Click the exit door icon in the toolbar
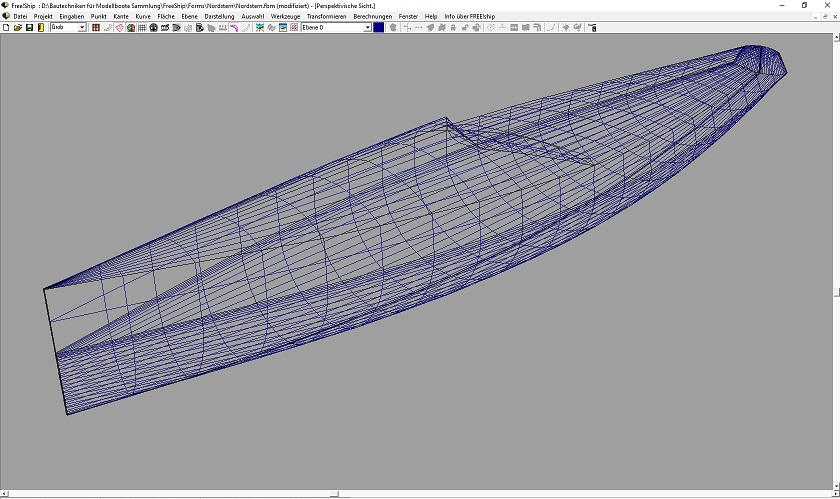 tap(41, 28)
